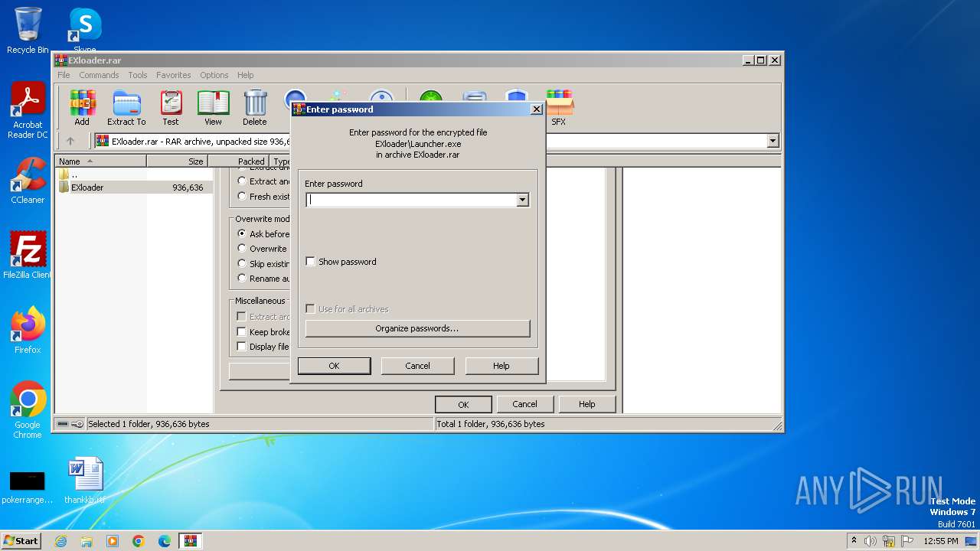The image size is (980, 551).
Task: Click the taskbar clock showing 12:55 PM
Action: (941, 541)
